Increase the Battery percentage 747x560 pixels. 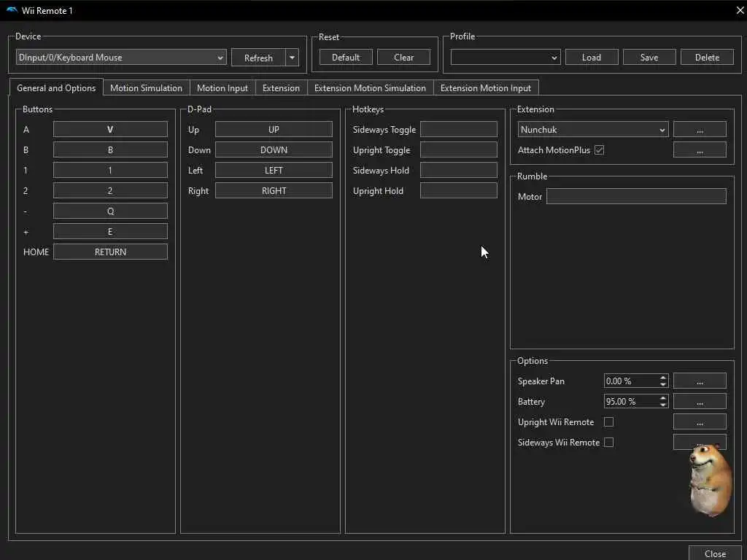click(662, 398)
